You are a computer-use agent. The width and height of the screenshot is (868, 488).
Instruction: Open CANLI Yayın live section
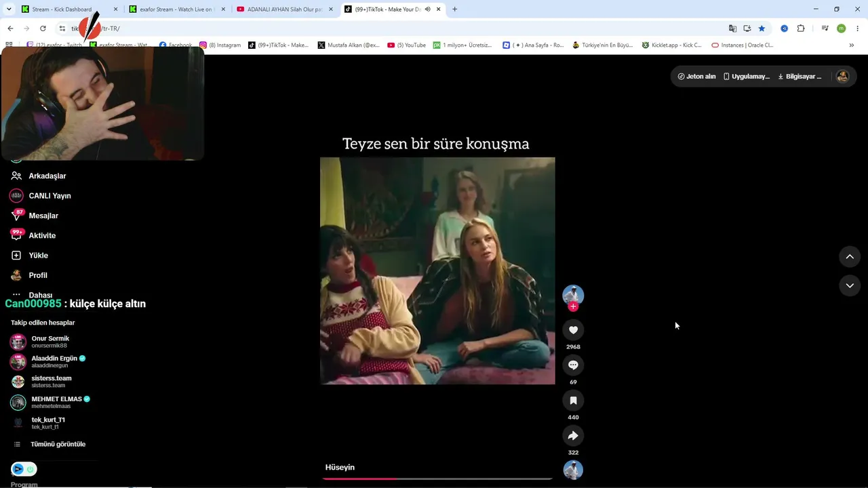tap(41, 196)
